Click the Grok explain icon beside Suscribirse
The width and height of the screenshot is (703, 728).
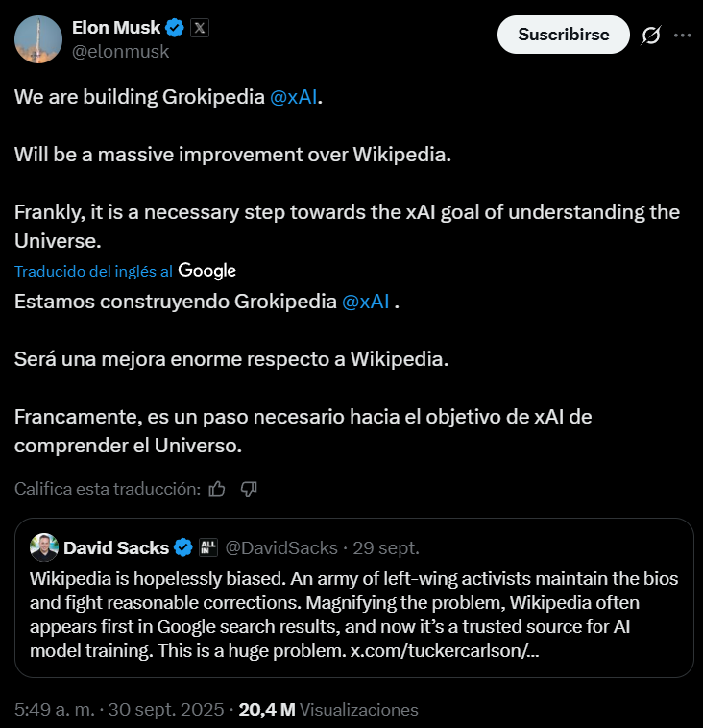tap(650, 35)
